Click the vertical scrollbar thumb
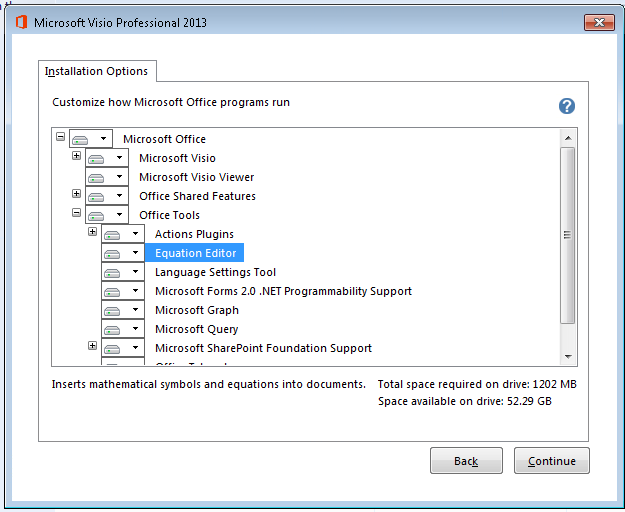Viewport: 625px width, 512px height. point(568,235)
